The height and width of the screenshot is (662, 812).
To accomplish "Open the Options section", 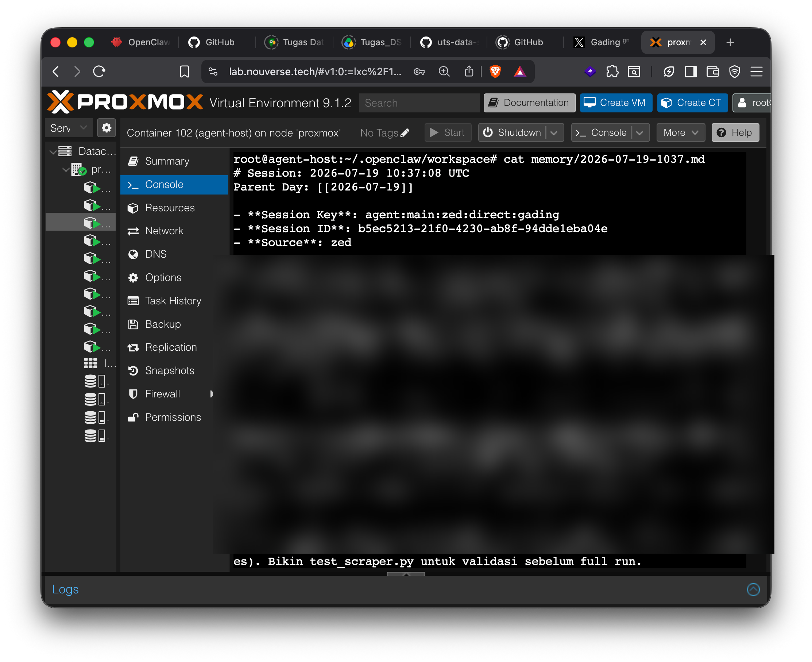I will (x=174, y=278).
